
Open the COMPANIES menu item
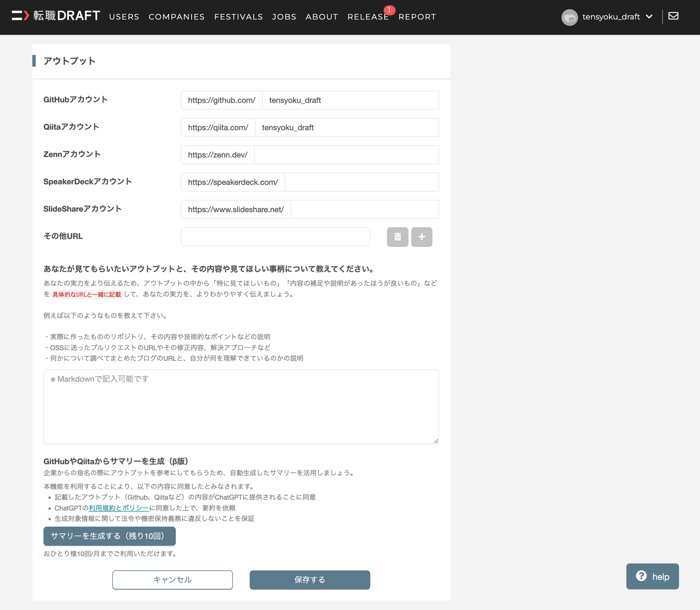click(x=176, y=17)
